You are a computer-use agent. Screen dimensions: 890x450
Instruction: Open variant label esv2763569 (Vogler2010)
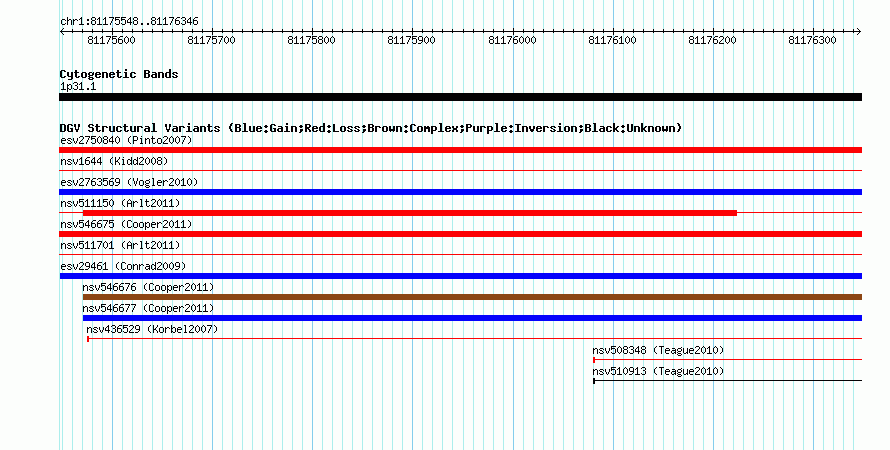click(129, 182)
